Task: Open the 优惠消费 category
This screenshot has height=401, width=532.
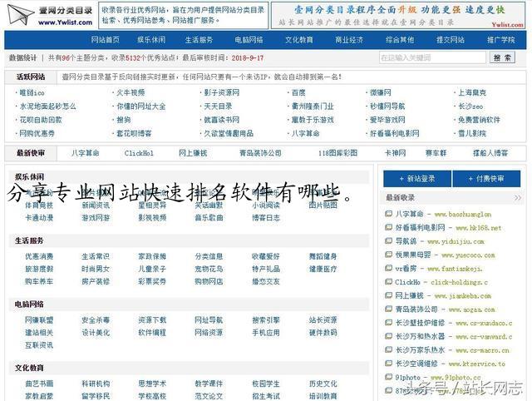Action: [39, 256]
